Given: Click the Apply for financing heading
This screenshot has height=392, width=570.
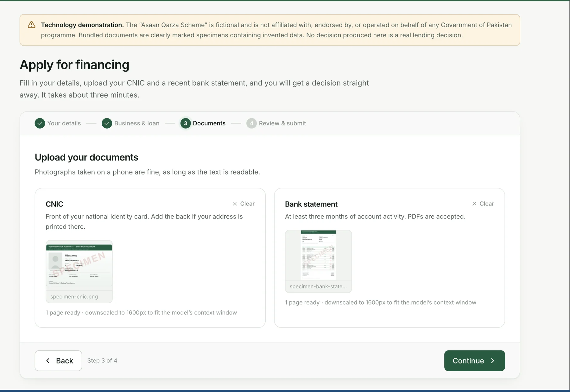Looking at the screenshot, I should (x=74, y=65).
